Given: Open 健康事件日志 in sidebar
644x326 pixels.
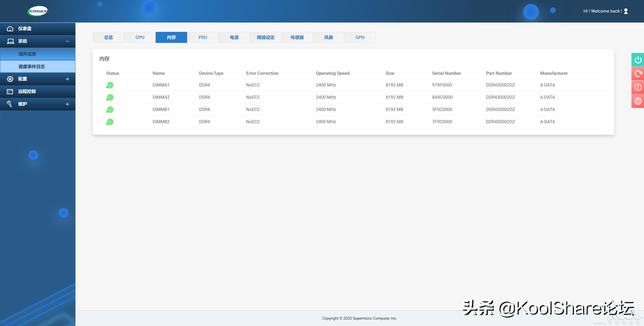Looking at the screenshot, I should (32, 66).
